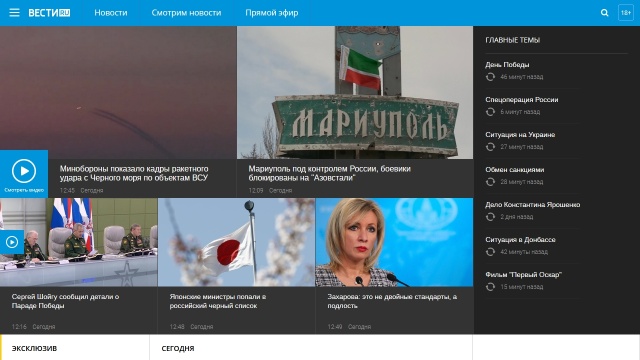Image resolution: width=640 pixels, height=360 pixels.
Task: Click the Вести.ru logo
Action: point(49,13)
